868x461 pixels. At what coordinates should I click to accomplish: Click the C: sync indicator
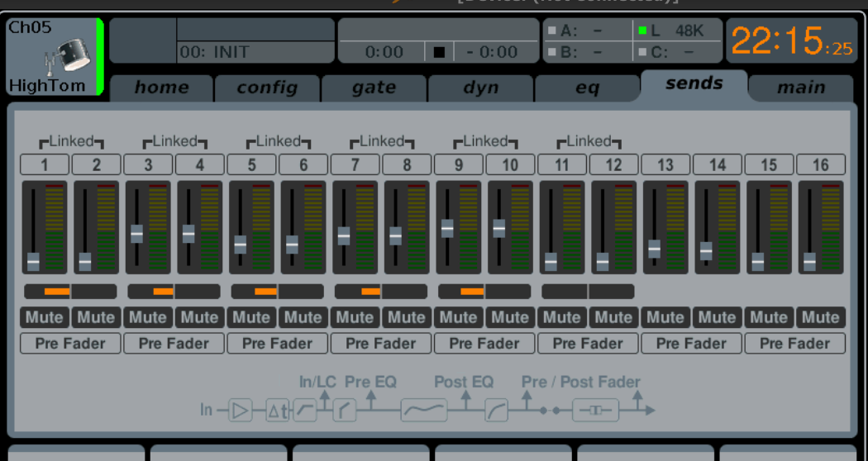pos(642,52)
